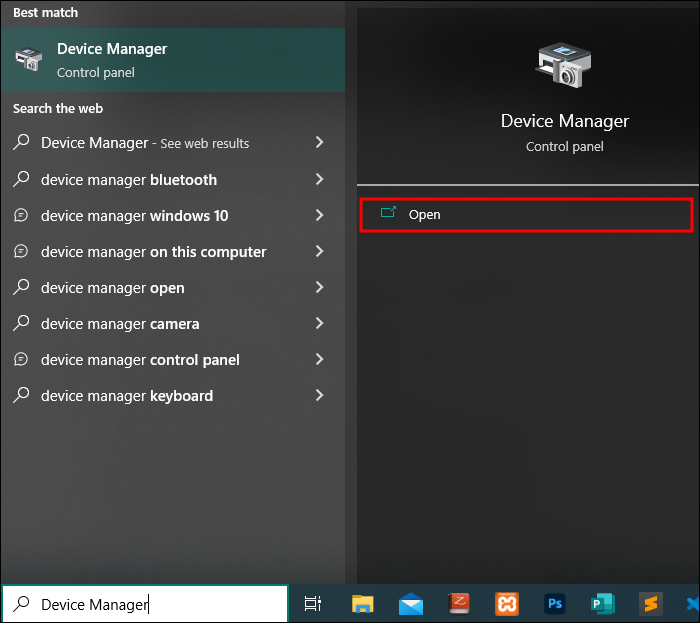Launch XAMPP from the taskbar
This screenshot has height=623, width=700.
pos(507,604)
